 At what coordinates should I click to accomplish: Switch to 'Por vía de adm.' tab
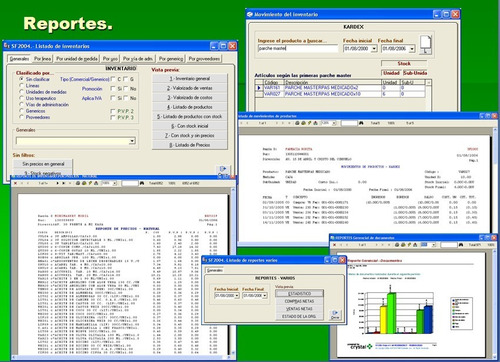(138, 59)
